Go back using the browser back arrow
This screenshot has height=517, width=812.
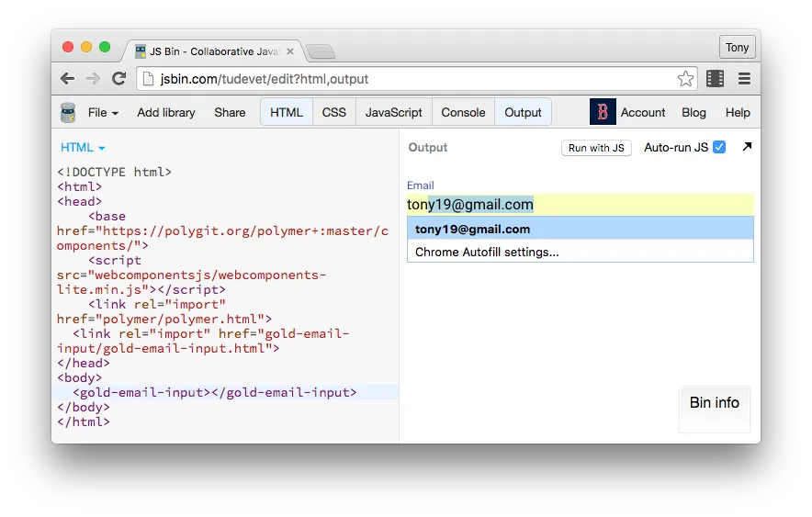pyautogui.click(x=67, y=79)
